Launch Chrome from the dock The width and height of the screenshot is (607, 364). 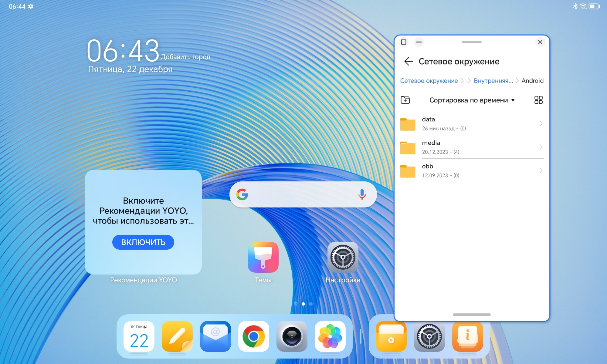253,336
